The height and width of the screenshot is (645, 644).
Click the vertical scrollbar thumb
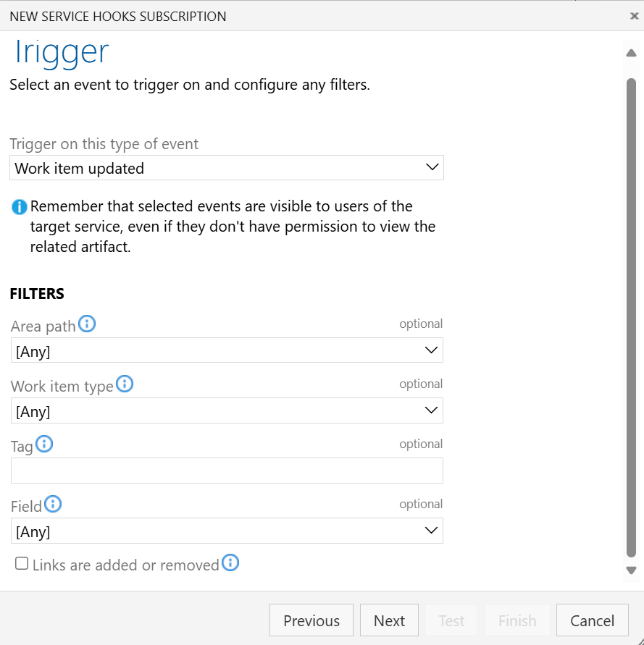[630, 311]
